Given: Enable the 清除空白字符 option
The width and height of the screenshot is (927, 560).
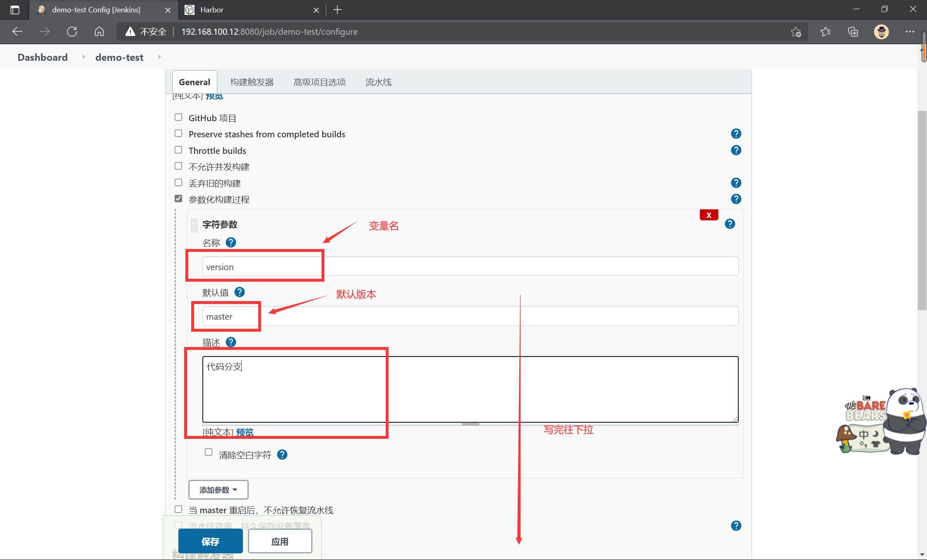Looking at the screenshot, I should click(x=209, y=452).
